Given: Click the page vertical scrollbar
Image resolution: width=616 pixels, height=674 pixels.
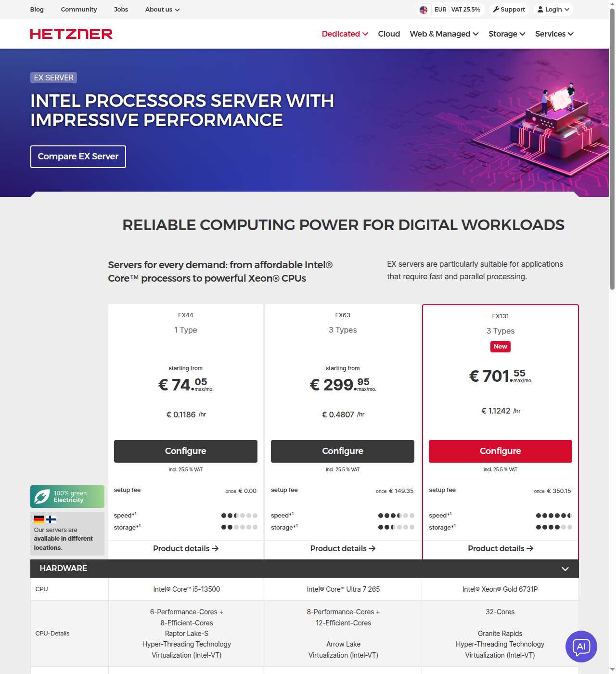Looking at the screenshot, I should coord(612,149).
